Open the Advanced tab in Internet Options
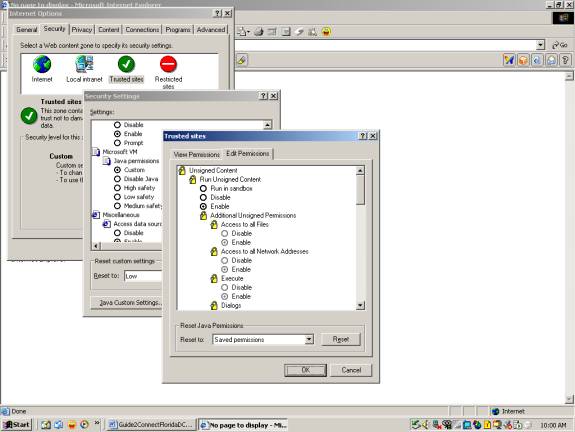 pos(211,30)
